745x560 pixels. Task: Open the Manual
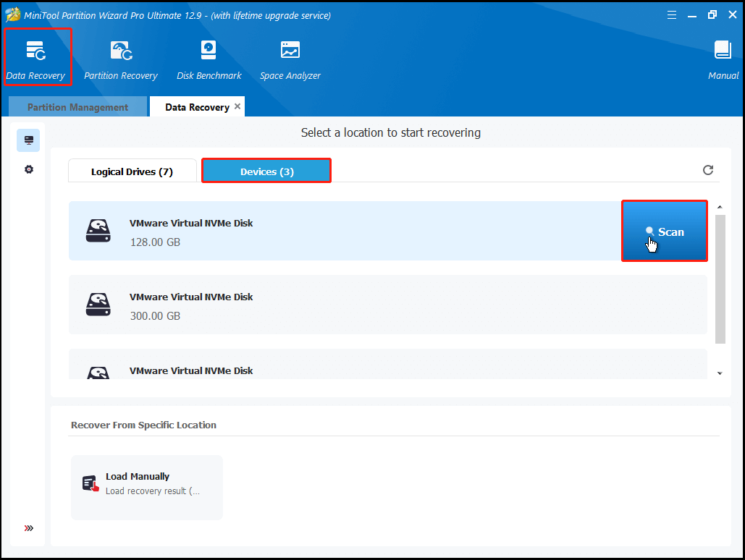click(723, 57)
